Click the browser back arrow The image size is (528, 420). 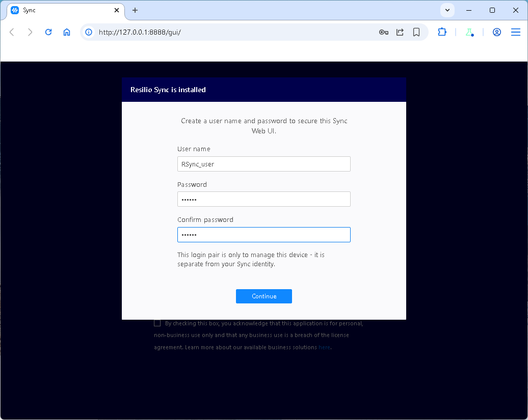(x=12, y=32)
